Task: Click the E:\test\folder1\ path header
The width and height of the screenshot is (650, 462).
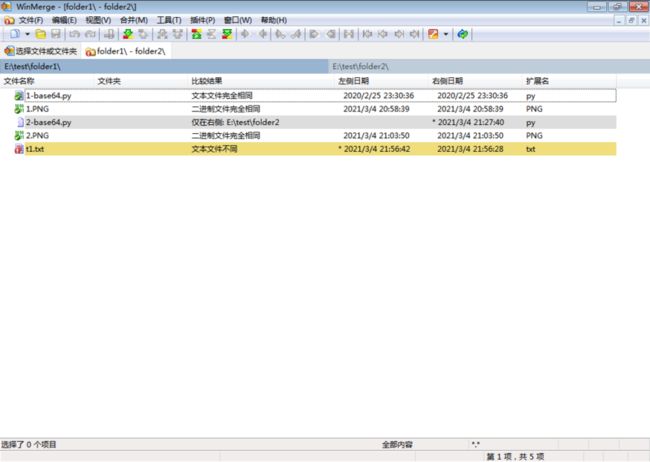Action: coord(164,66)
